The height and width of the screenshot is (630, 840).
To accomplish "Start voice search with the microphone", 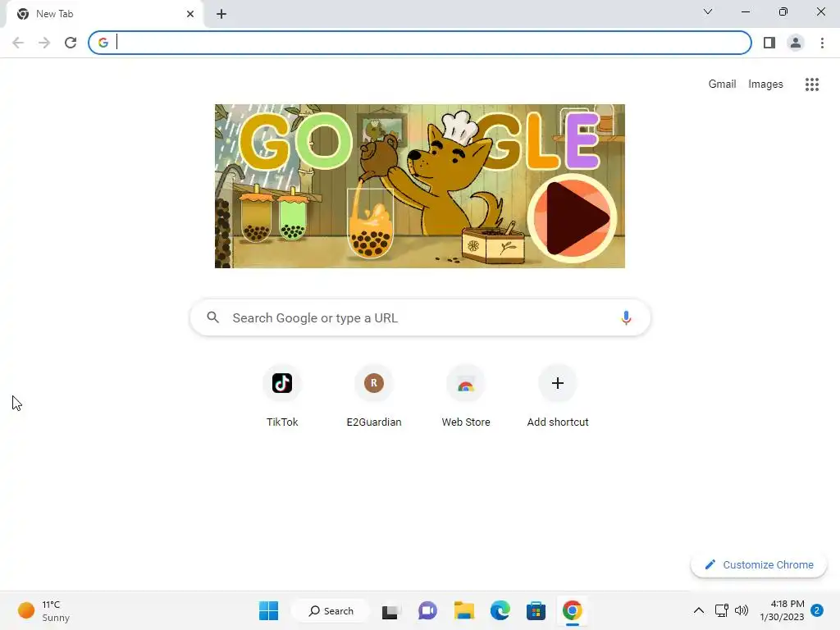I will 626,317.
